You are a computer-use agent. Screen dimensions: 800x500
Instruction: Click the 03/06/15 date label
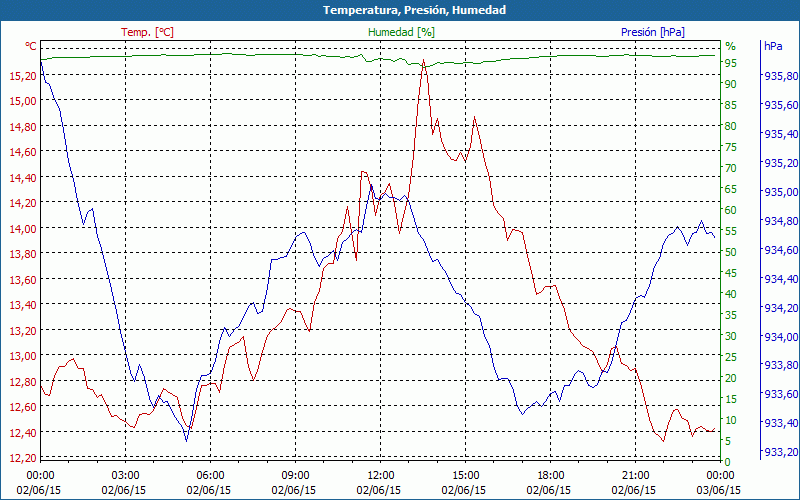click(720, 490)
